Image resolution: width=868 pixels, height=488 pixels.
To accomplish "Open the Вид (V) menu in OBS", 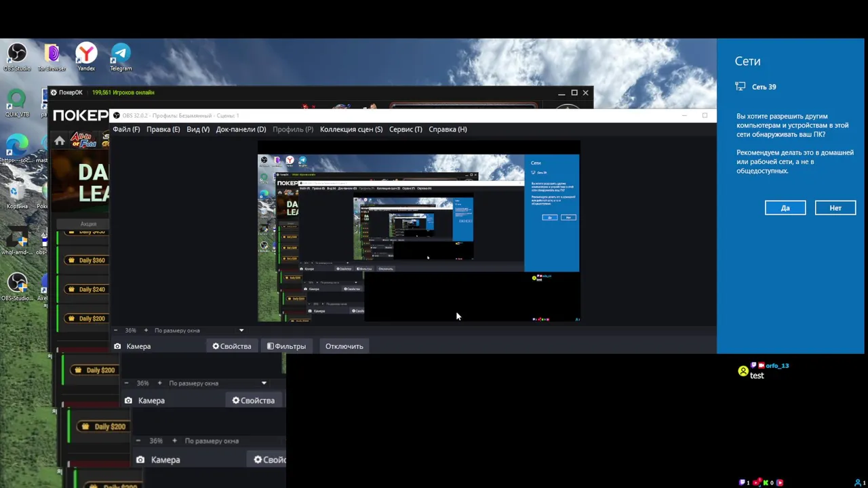I will coord(198,129).
